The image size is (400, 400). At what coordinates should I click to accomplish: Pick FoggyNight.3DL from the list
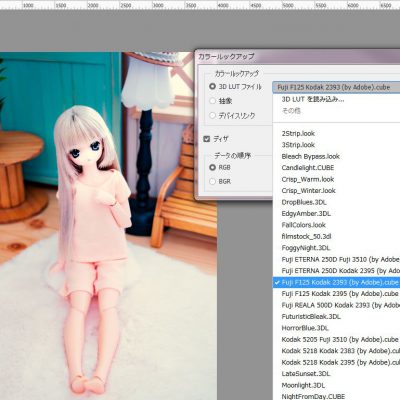tap(306, 248)
